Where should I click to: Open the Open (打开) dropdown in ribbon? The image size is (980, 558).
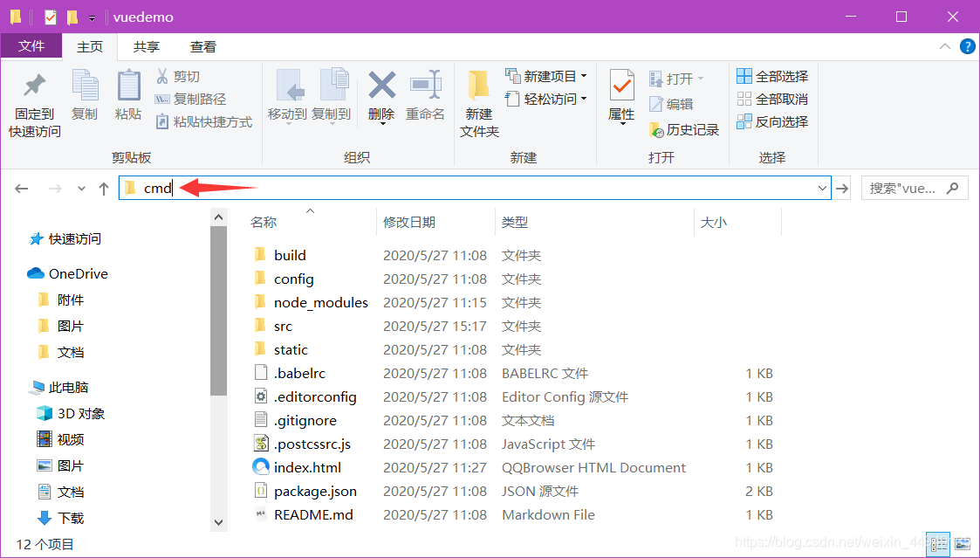point(676,79)
